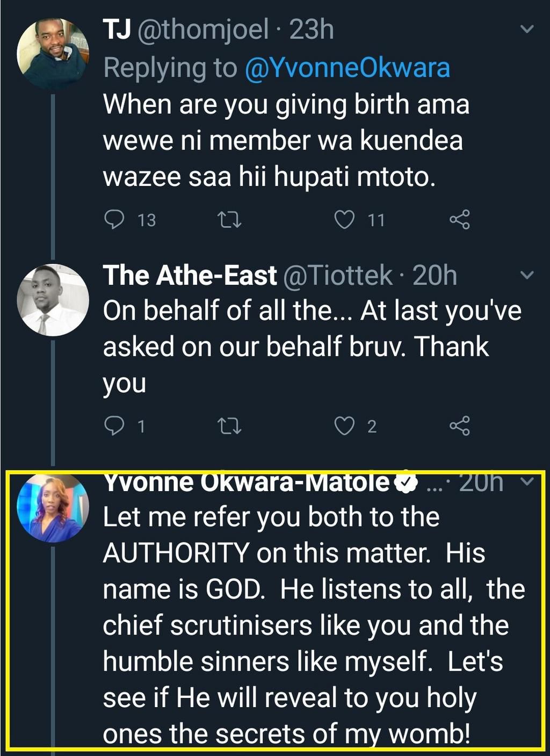Open @YvonneOkwara mention link
The image size is (550, 756).
tap(347, 68)
